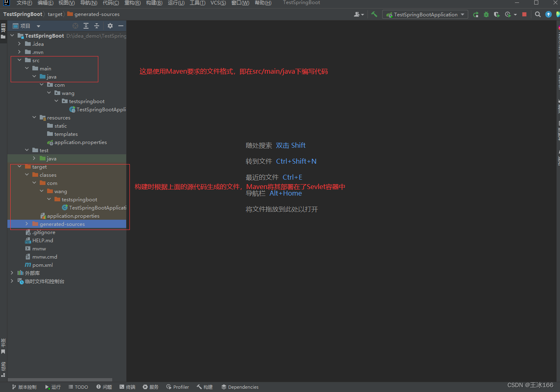The image size is (560, 392).
Task: Open 问题 tool window tab
Action: point(104,387)
